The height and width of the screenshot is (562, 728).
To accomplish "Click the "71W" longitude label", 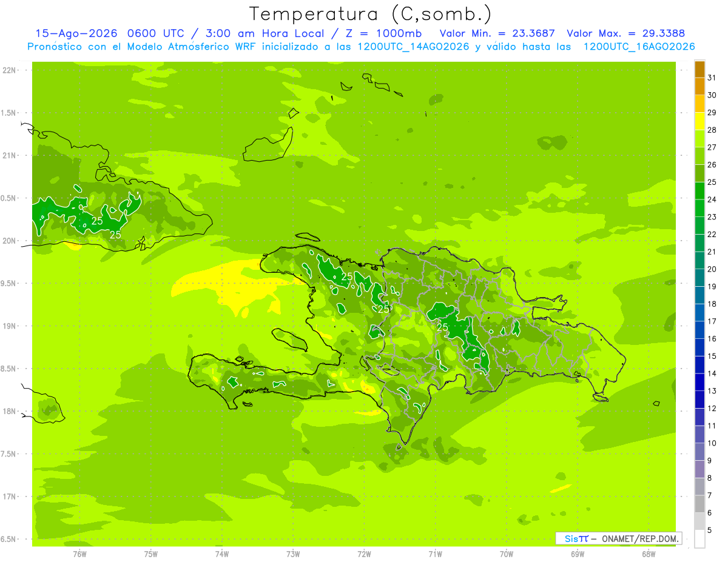I will point(435,554).
